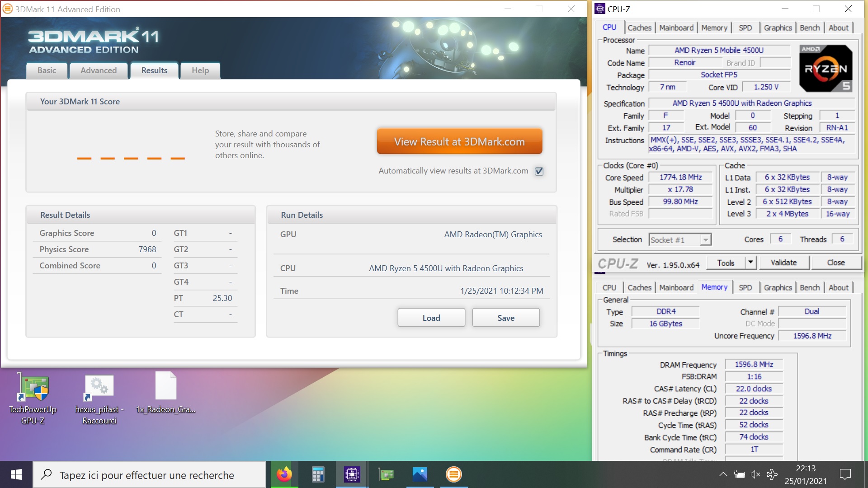Screen dimensions: 868x488
Task: Click the CPU-Z title bar app icon
Action: tap(600, 9)
